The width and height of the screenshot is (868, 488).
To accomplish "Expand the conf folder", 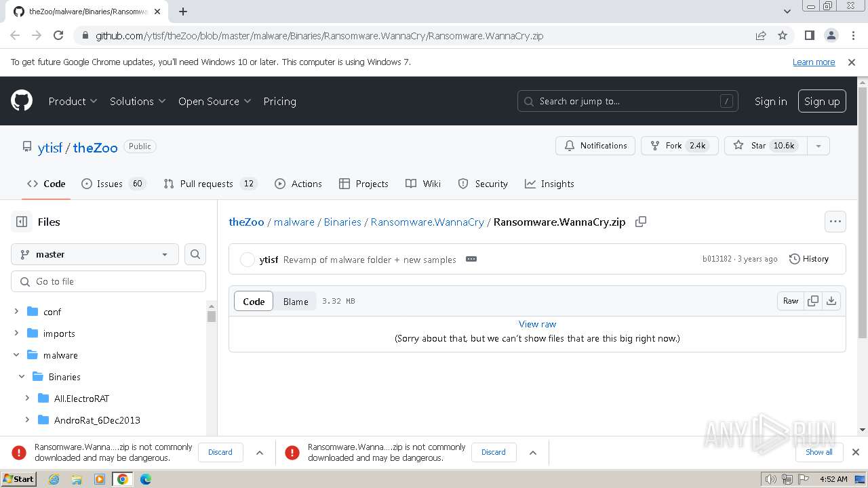I will [16, 312].
